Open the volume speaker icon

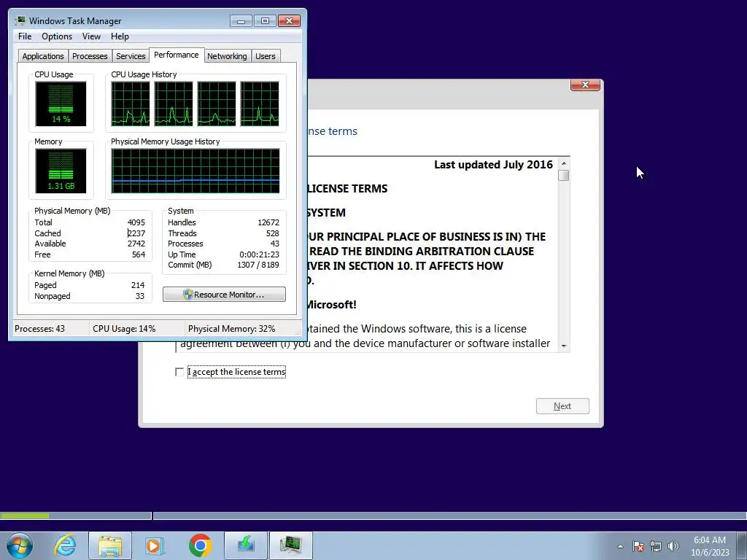click(673, 546)
